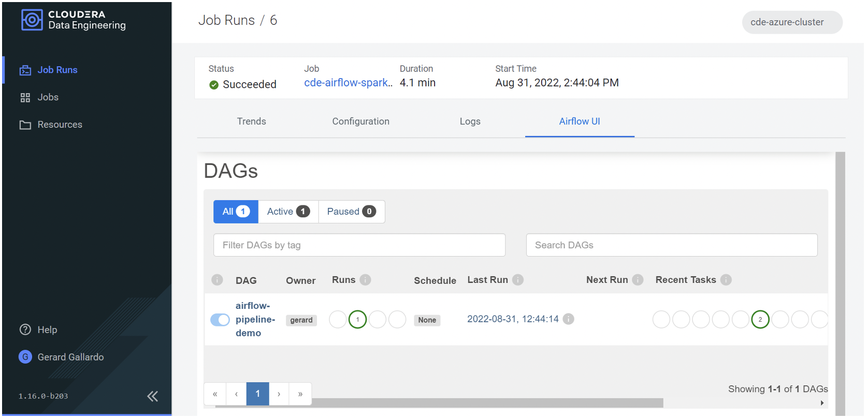This screenshot has height=419, width=868.
Task: Click info icon beside Recent Tasks header
Action: (x=726, y=280)
